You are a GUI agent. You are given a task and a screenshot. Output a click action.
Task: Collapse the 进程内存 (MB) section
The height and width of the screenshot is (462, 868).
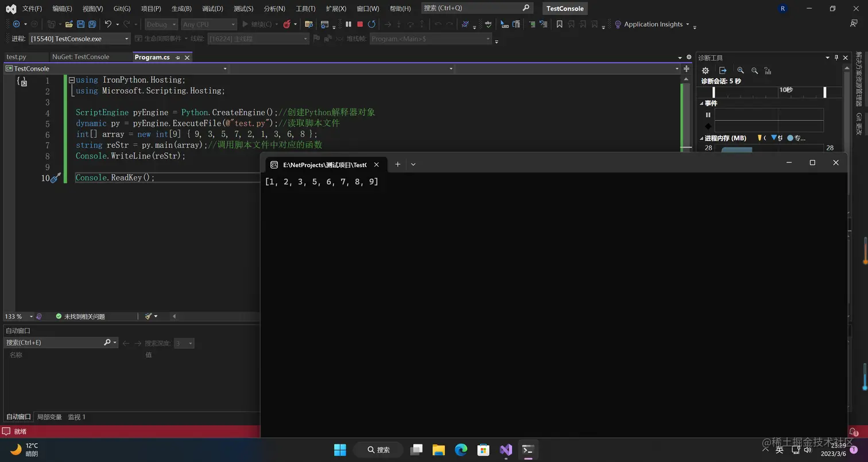(702, 138)
